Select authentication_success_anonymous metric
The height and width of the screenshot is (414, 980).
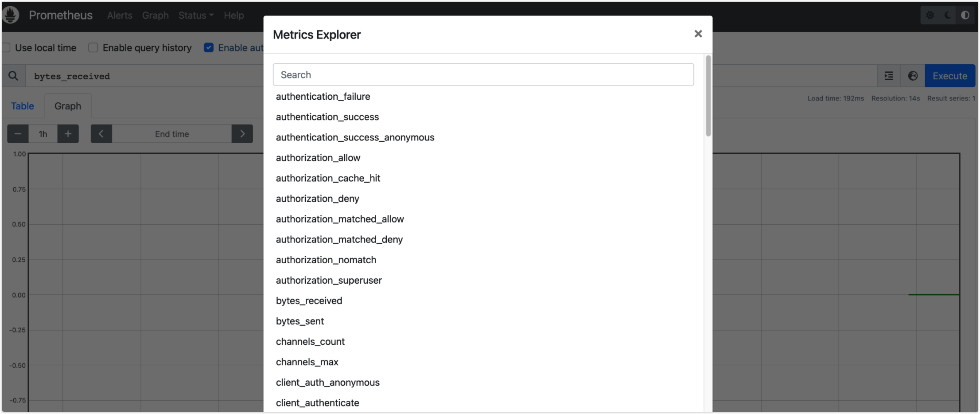click(x=355, y=137)
